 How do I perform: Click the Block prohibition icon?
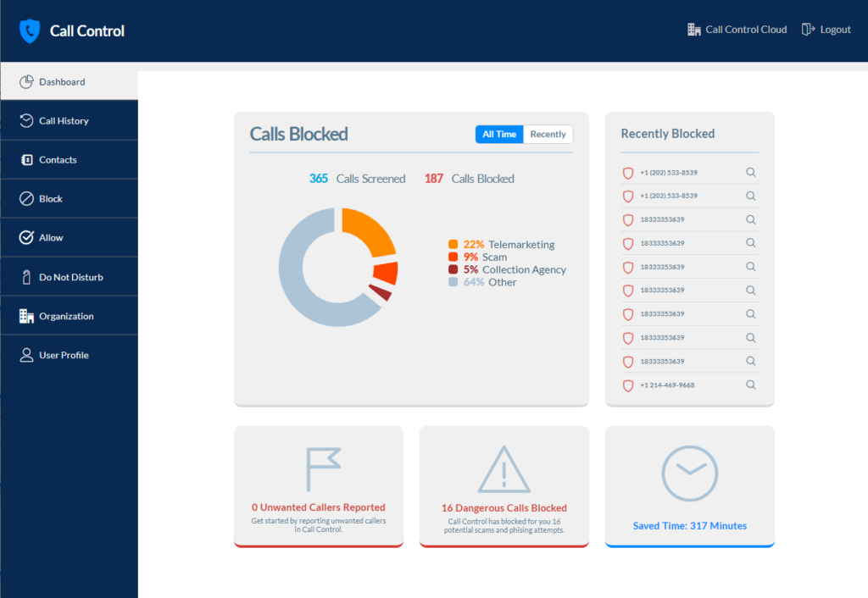(x=25, y=198)
